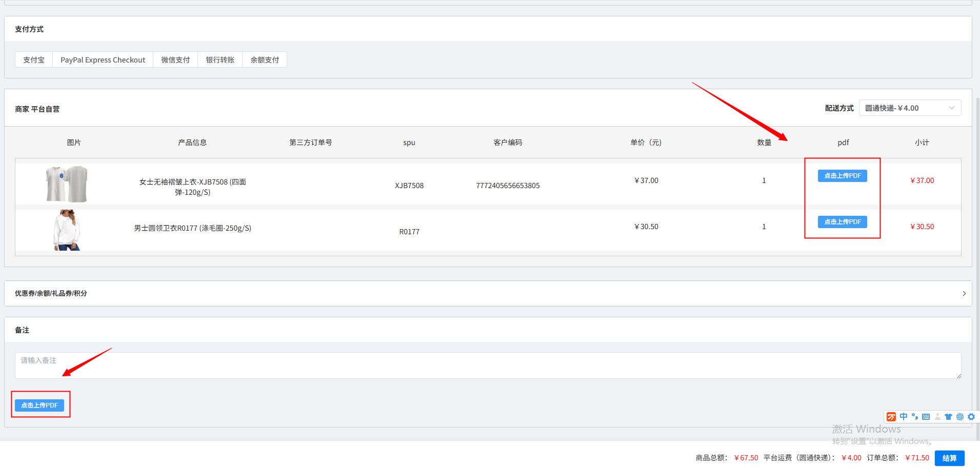Image resolution: width=980 pixels, height=468 pixels.
Task: Click the IME AI assistant icon
Action: 959,417
